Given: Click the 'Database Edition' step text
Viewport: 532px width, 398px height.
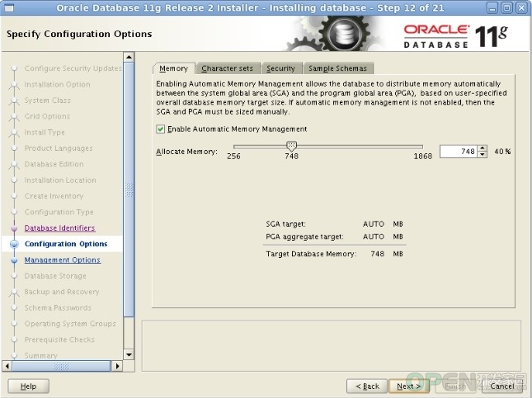Looking at the screenshot, I should pyautogui.click(x=54, y=164).
